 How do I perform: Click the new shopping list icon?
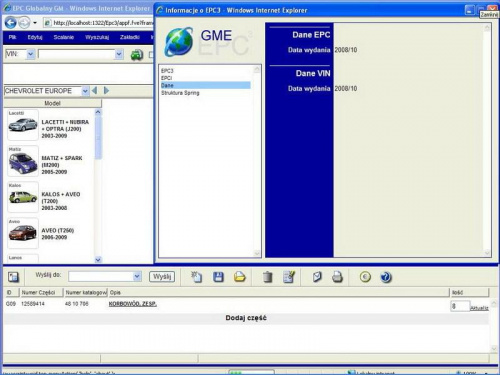click(x=196, y=277)
